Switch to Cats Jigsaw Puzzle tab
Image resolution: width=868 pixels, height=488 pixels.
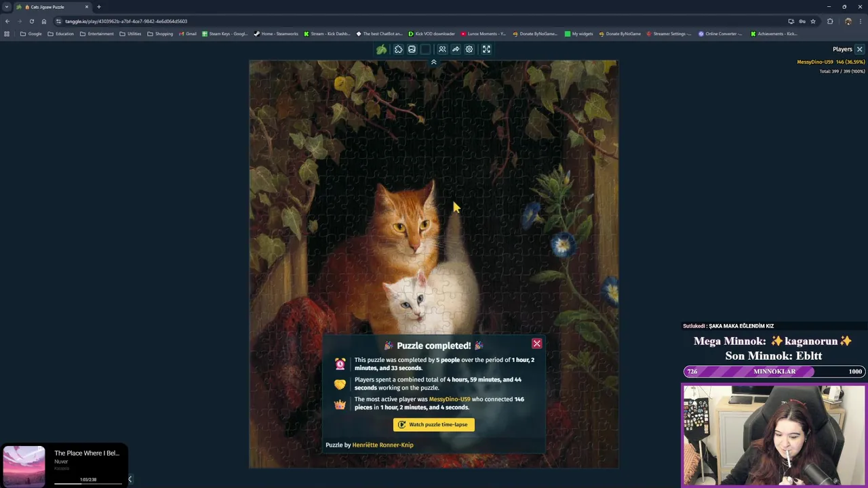53,7
